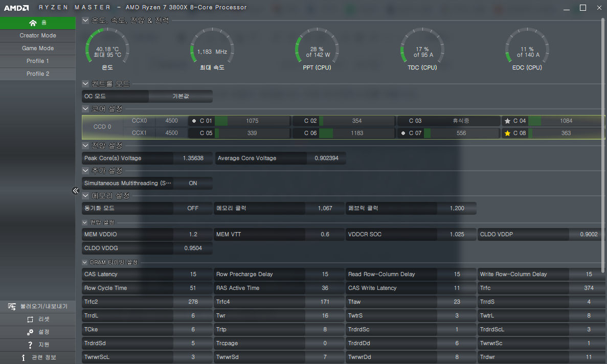
Task: Collapse the memory settings (메모리 설정) section
Action: (85, 196)
